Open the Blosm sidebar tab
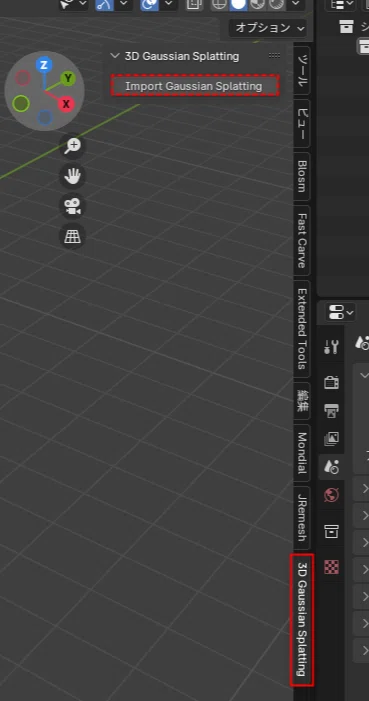 click(x=302, y=176)
